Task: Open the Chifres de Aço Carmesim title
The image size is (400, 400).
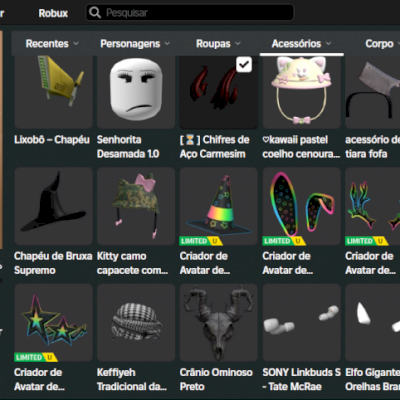Action: tap(214, 147)
